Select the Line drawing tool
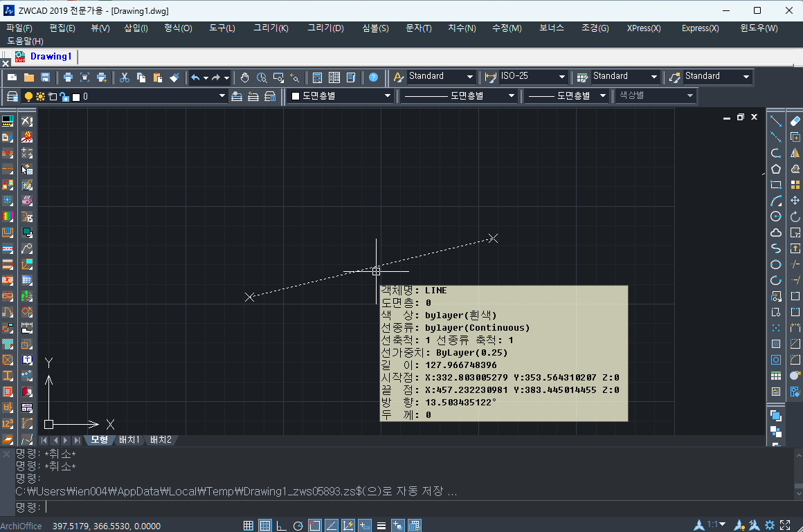Viewport: 803px width, 532px height. [776, 121]
